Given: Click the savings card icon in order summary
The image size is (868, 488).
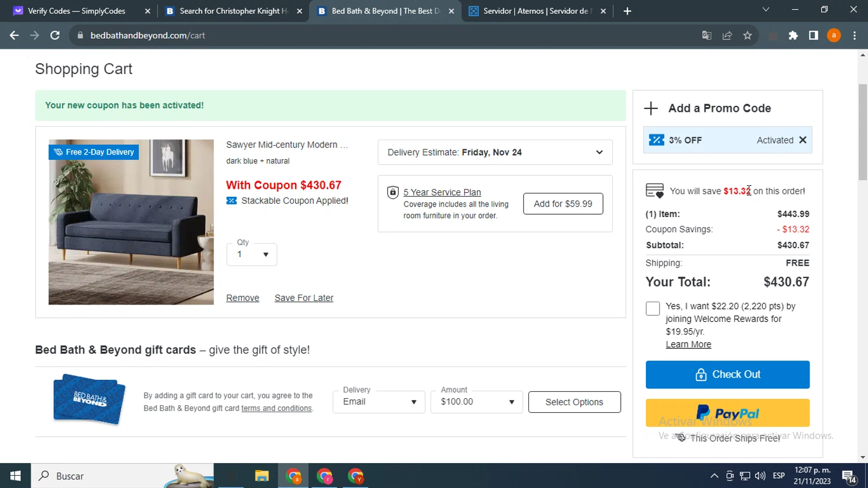Looking at the screenshot, I should (654, 191).
